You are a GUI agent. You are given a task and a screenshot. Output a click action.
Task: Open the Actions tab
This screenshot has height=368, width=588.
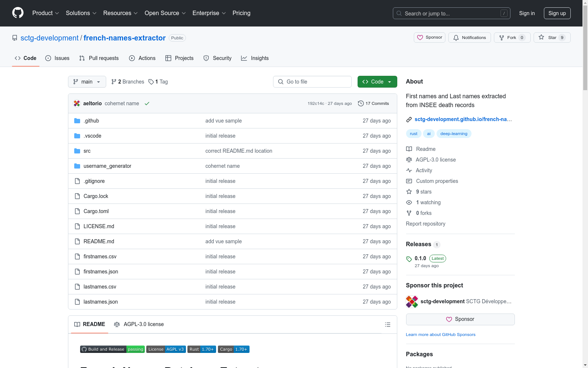142,58
